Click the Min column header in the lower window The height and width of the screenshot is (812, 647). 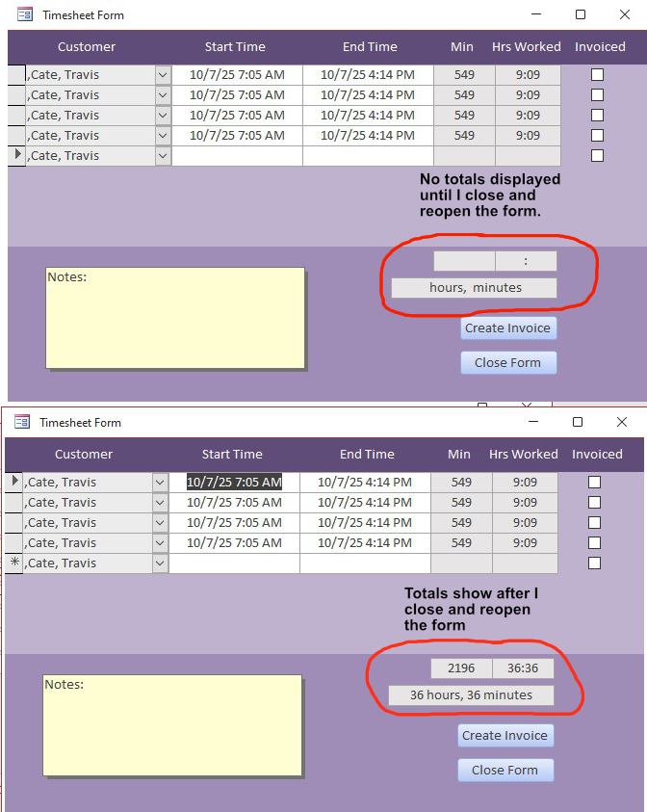point(459,454)
